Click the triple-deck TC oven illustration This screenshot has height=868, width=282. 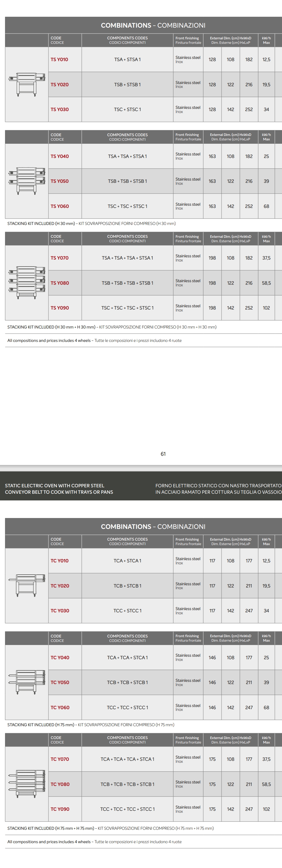click(26, 784)
